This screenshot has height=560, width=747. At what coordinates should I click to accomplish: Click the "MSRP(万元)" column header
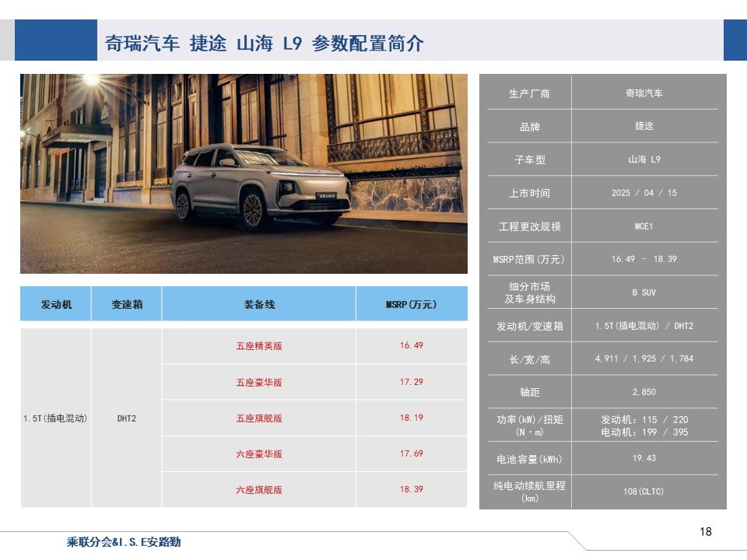click(x=412, y=304)
